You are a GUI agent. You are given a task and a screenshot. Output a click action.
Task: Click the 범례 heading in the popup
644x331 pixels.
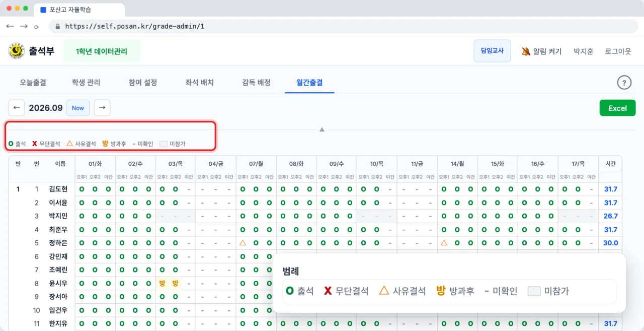(x=291, y=272)
